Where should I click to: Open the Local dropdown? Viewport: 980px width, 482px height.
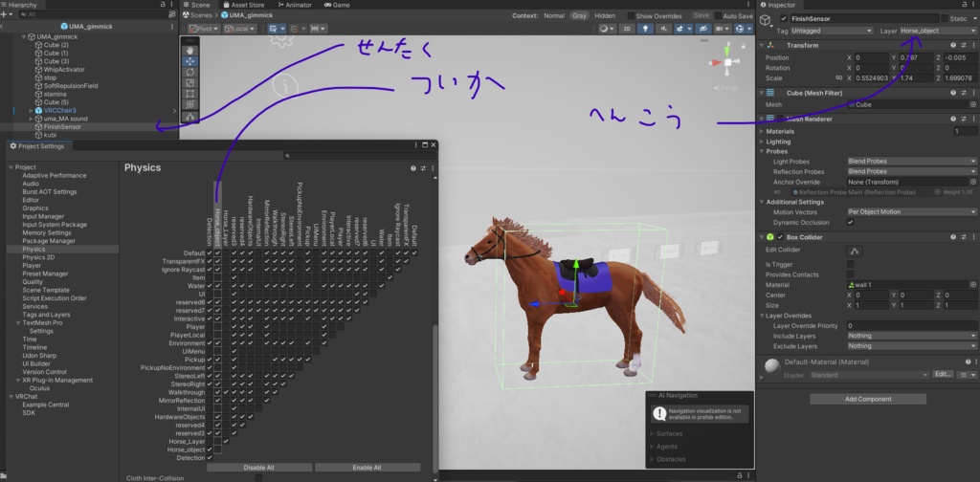[x=239, y=29]
